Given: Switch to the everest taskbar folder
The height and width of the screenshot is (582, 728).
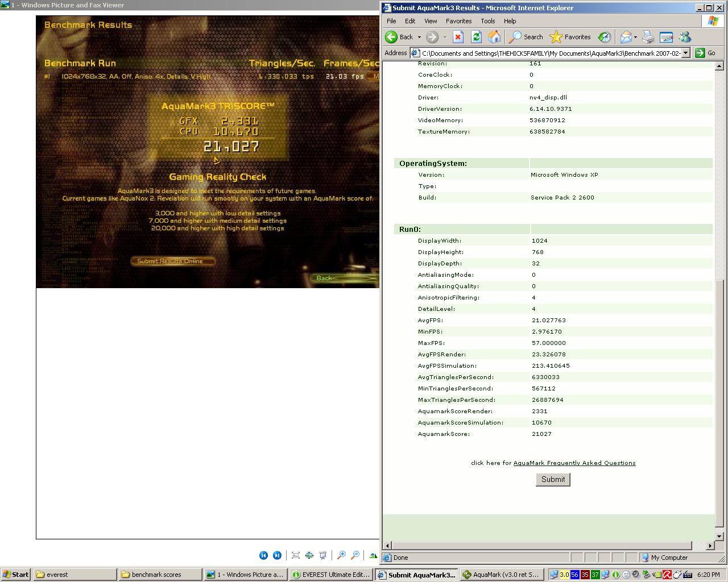Looking at the screenshot, I should tap(75, 575).
